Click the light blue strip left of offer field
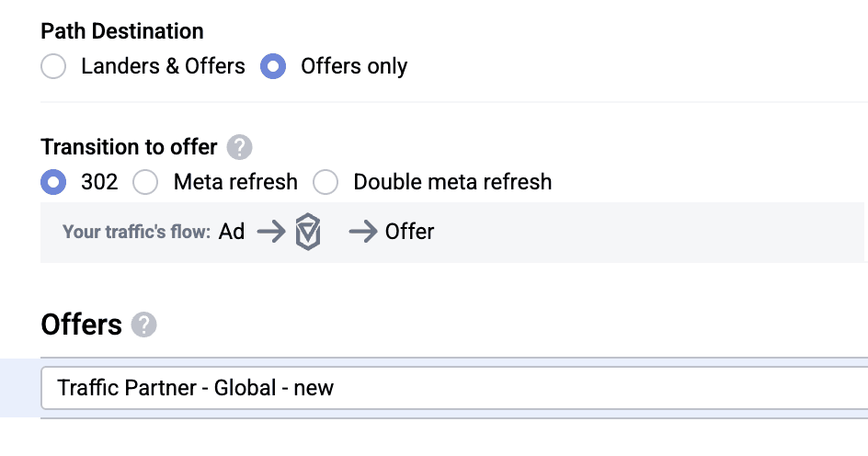 18,388
